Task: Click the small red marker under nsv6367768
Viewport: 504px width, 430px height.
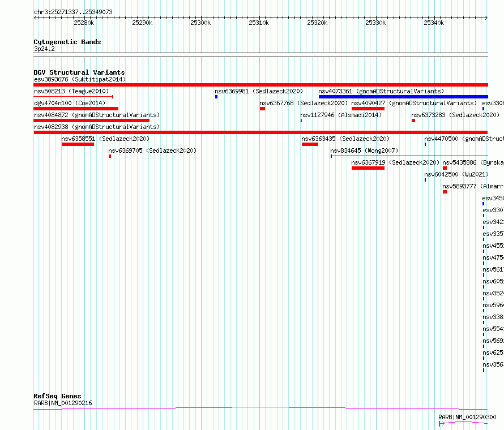Action: click(x=262, y=109)
